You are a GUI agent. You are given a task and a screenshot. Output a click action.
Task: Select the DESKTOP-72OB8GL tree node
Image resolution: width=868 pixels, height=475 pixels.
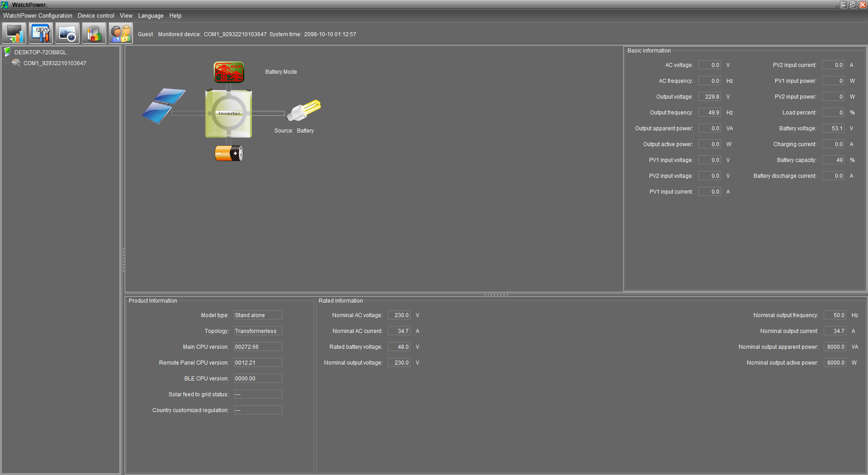click(x=40, y=52)
